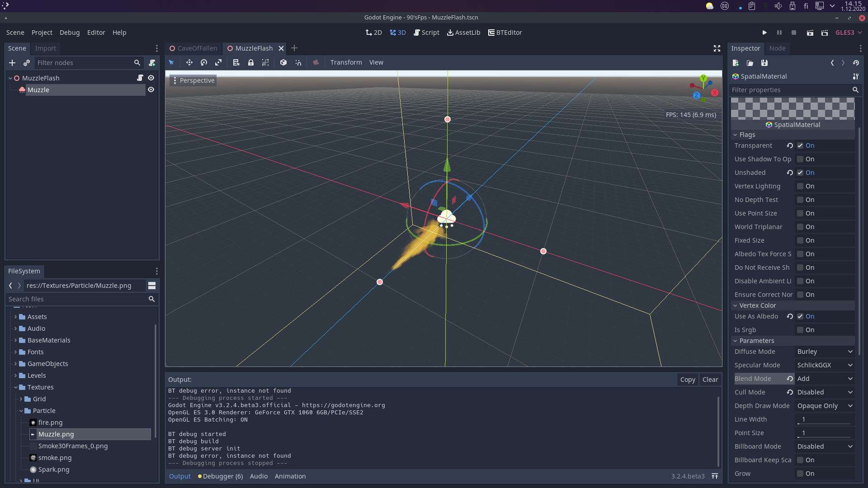The width and height of the screenshot is (868, 488).
Task: Select Muzzle.png in the FileSystem panel
Action: [56, 434]
